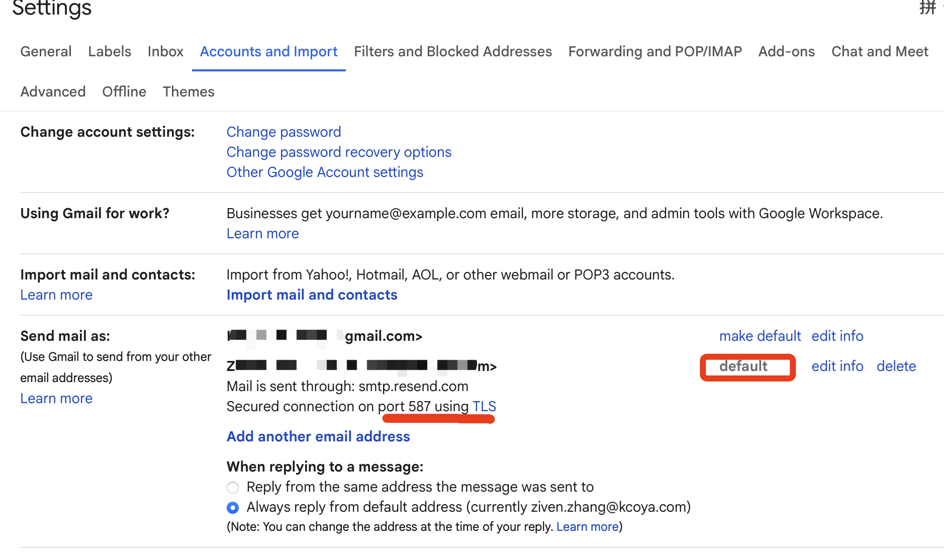The height and width of the screenshot is (560, 944).
Task: Open Filters and Blocked Addresses tab
Action: click(452, 51)
